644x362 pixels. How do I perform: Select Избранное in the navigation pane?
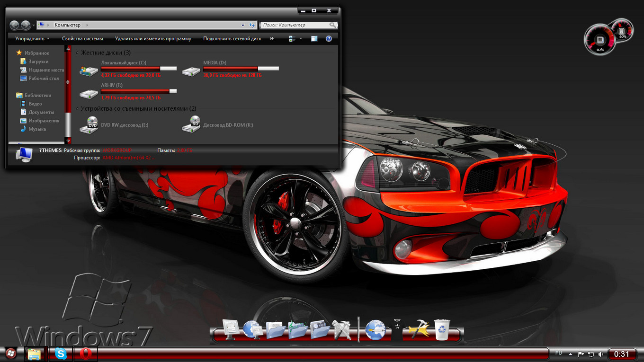click(x=32, y=53)
